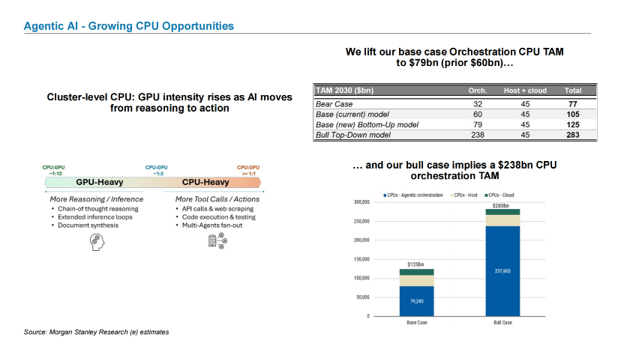Click the blue Agentic orchestration legend square
This screenshot has width=618, height=364.
385,195
